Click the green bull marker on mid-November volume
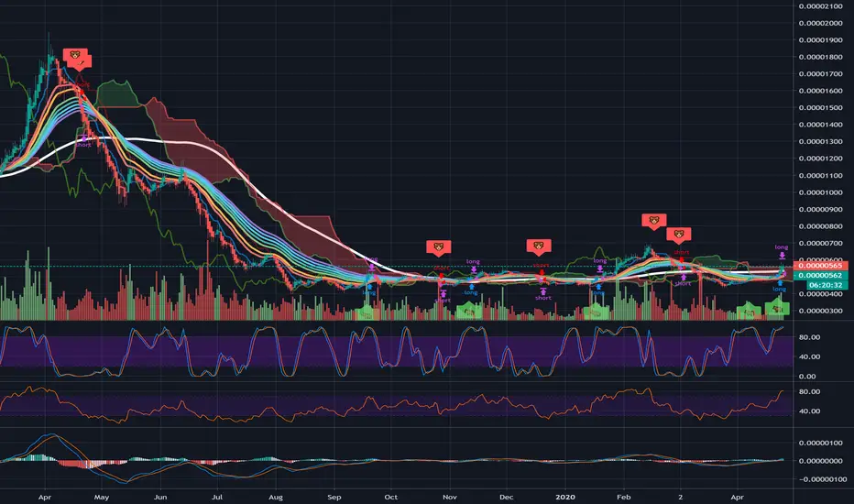This screenshot has height=504, width=854. [x=468, y=312]
